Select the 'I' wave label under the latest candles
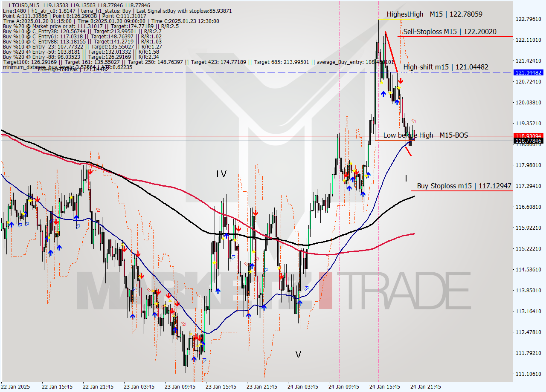546x392 pixels. (x=406, y=178)
